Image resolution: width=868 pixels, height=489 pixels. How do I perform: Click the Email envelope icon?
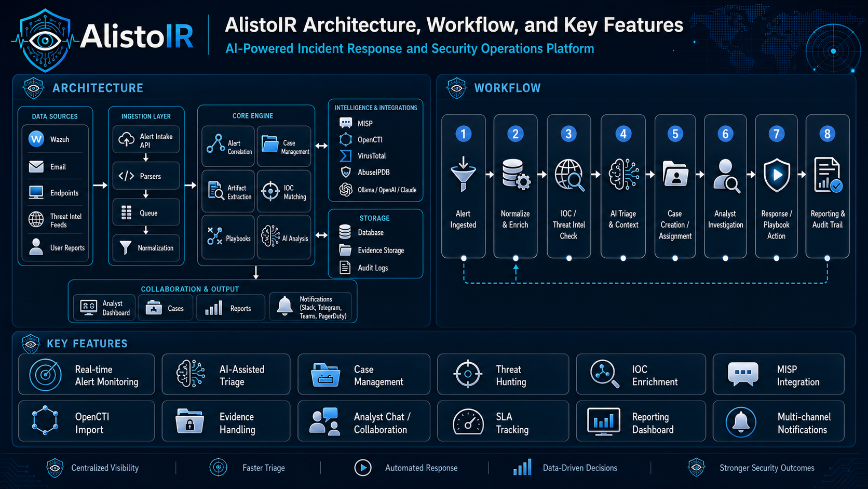point(36,167)
